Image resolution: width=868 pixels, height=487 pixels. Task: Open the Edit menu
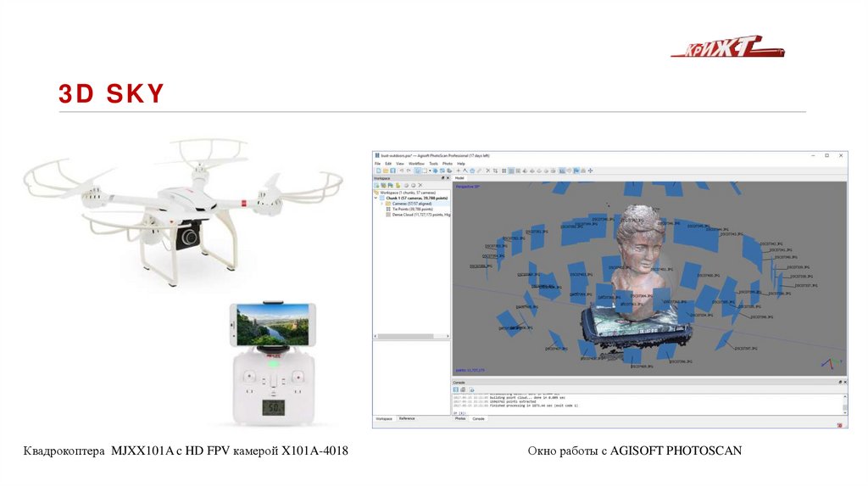[x=388, y=164]
